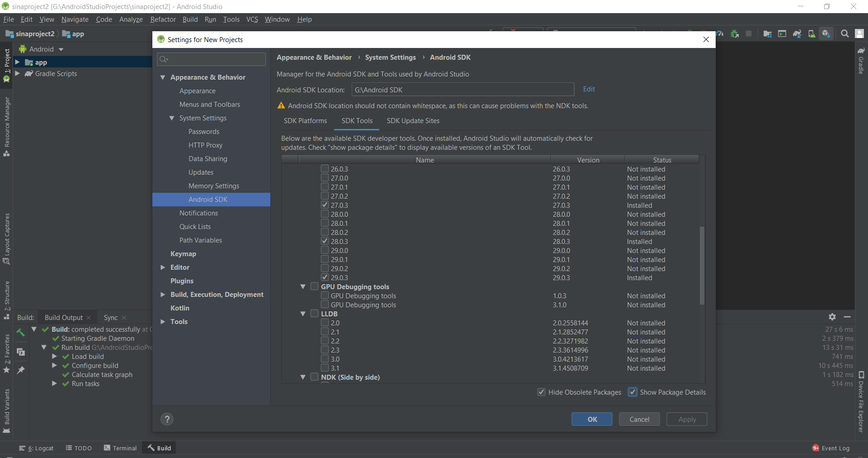Open the Build panel settings gear
The width and height of the screenshot is (868, 458).
click(832, 317)
